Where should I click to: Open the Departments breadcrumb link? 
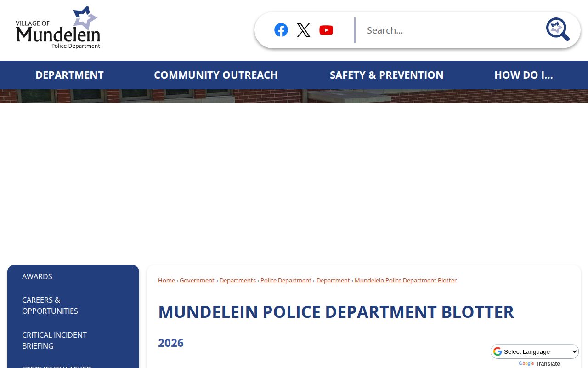click(237, 280)
